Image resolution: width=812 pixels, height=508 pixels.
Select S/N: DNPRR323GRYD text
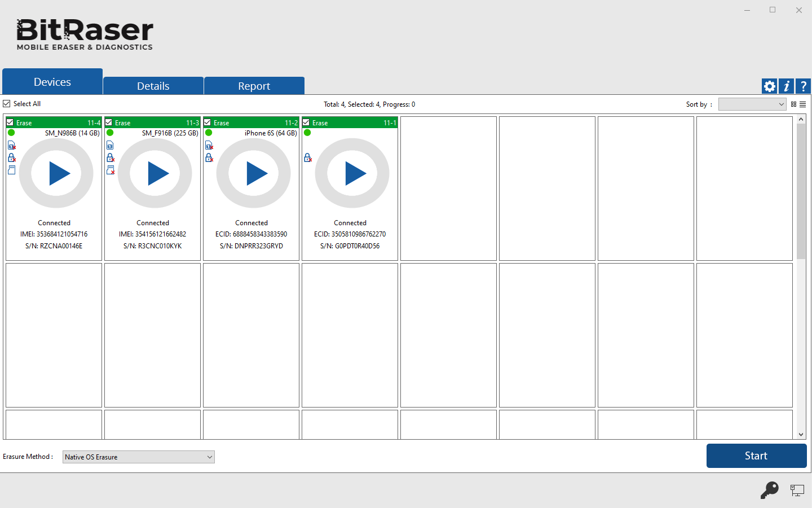click(x=251, y=246)
